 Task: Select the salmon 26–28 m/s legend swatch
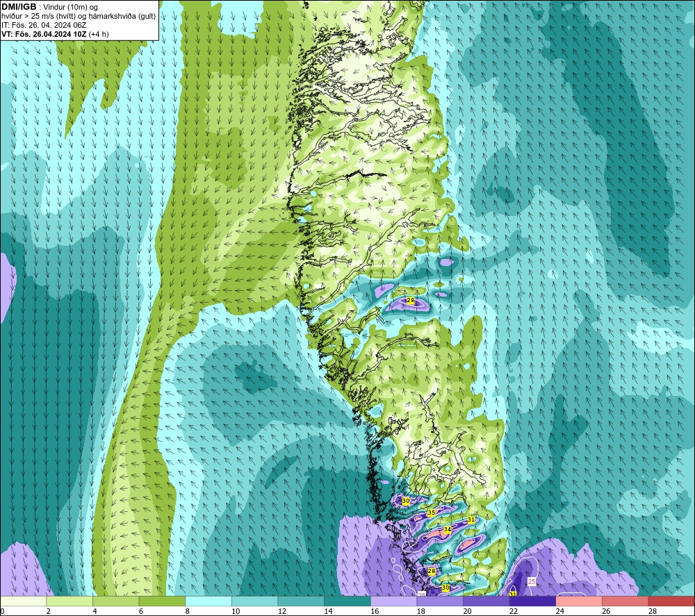click(x=625, y=601)
